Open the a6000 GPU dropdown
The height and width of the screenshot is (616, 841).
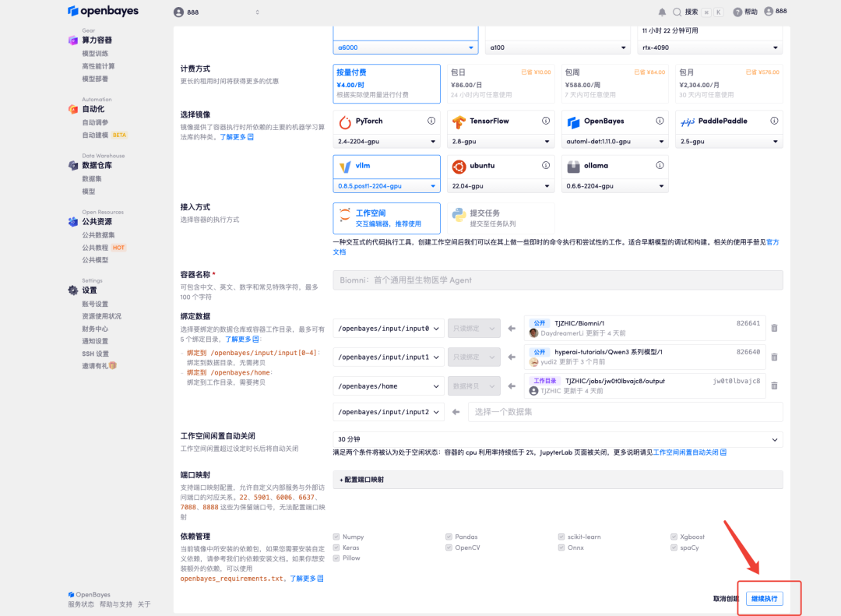pos(406,48)
